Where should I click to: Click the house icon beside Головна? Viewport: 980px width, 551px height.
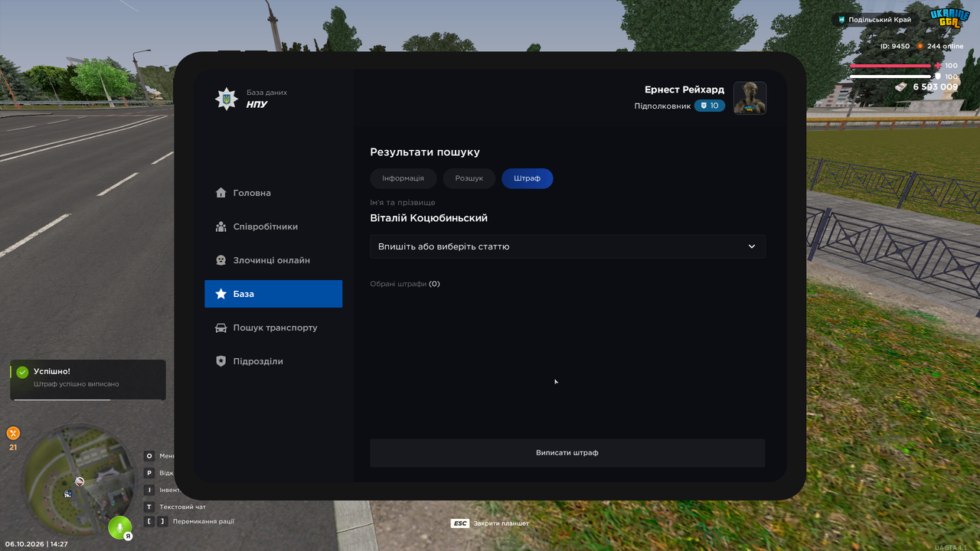click(x=221, y=193)
